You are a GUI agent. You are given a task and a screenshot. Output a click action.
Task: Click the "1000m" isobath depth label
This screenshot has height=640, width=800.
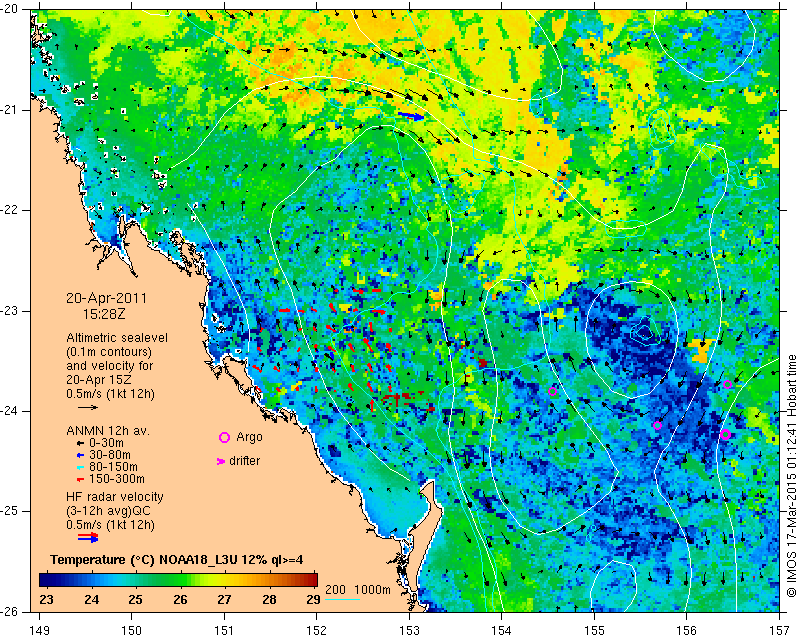[x=372, y=590]
